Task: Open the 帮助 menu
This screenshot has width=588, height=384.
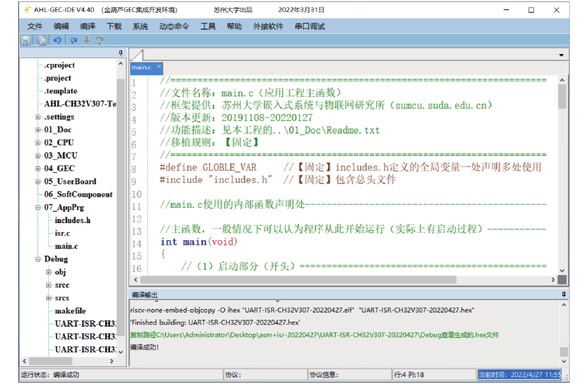Action: [x=234, y=26]
